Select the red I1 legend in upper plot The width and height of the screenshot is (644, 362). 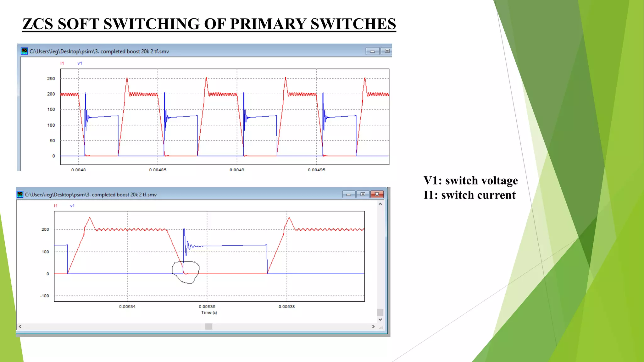[x=62, y=63]
